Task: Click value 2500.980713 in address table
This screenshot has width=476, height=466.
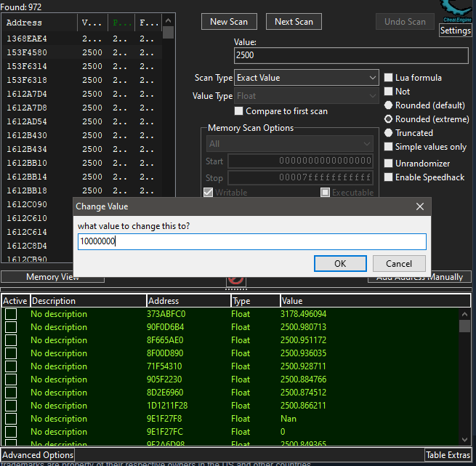Action: tap(303, 327)
